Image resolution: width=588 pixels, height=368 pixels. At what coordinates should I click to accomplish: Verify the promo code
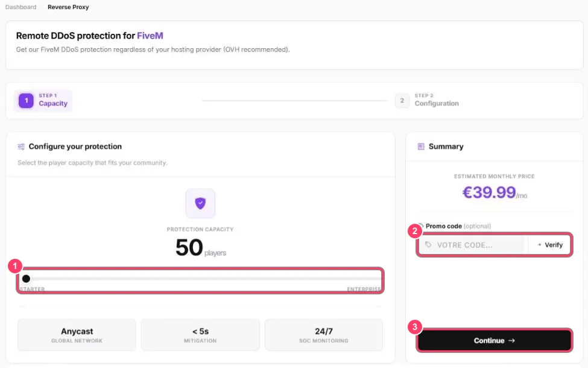point(550,245)
